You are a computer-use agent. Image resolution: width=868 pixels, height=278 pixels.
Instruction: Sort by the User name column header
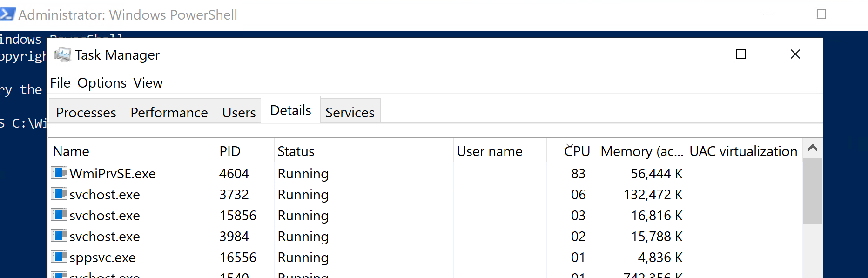tap(500, 151)
